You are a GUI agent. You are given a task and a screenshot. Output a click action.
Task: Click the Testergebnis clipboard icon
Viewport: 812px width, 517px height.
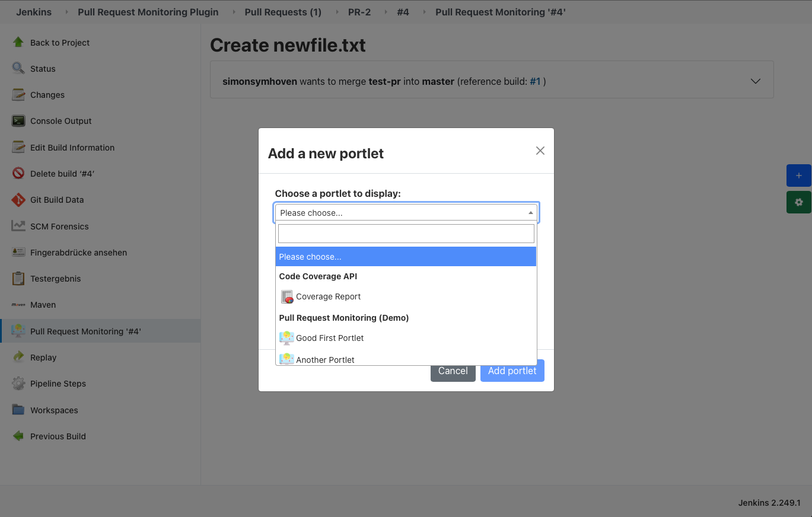pos(18,278)
